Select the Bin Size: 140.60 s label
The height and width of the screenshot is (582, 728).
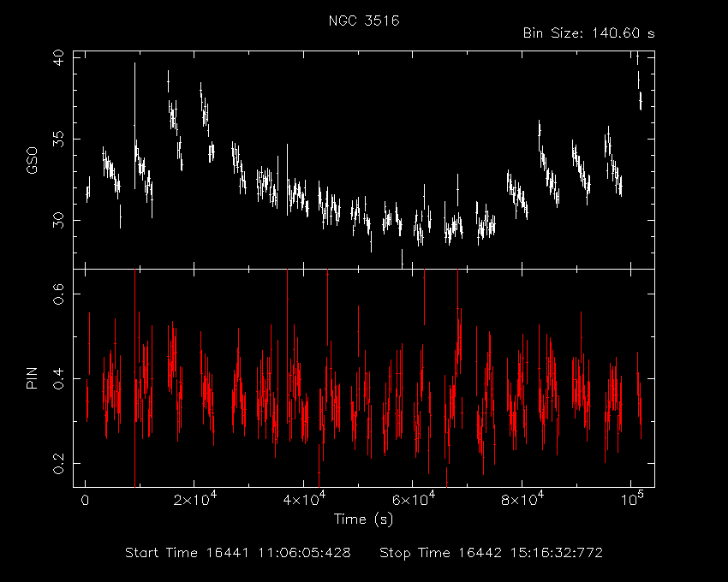(588, 33)
